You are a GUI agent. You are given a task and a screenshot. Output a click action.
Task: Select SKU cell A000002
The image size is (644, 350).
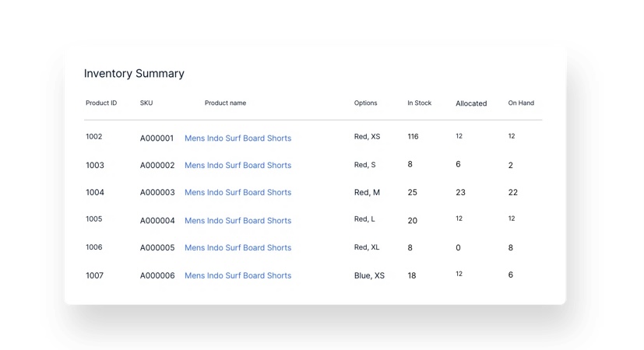click(x=157, y=166)
